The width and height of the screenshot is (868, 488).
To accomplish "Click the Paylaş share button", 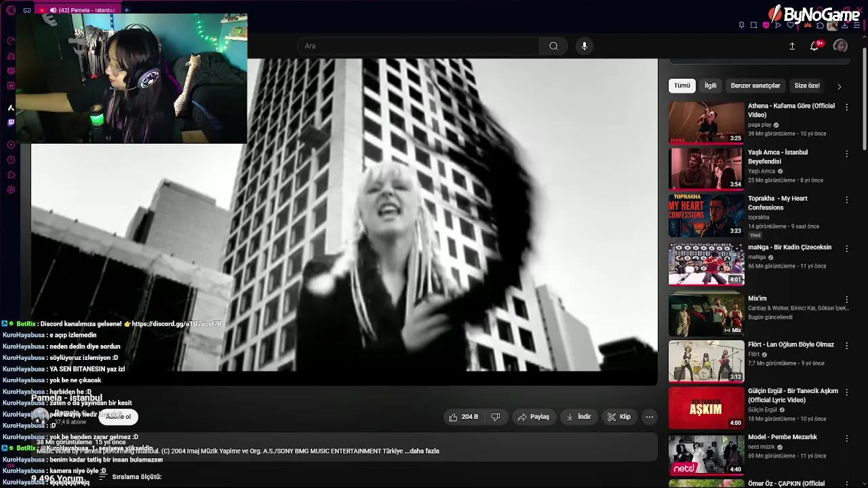I will point(534,417).
